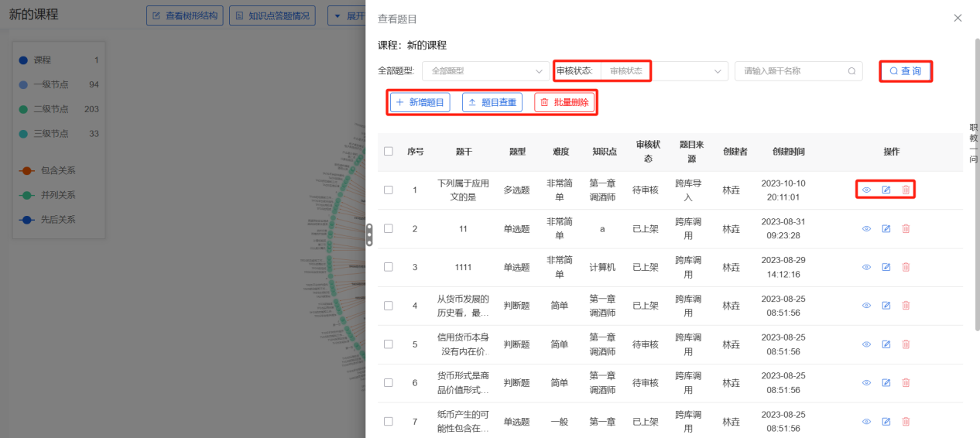
Task: Select the checkbox of row 5 信用货币本身
Action: point(389,344)
